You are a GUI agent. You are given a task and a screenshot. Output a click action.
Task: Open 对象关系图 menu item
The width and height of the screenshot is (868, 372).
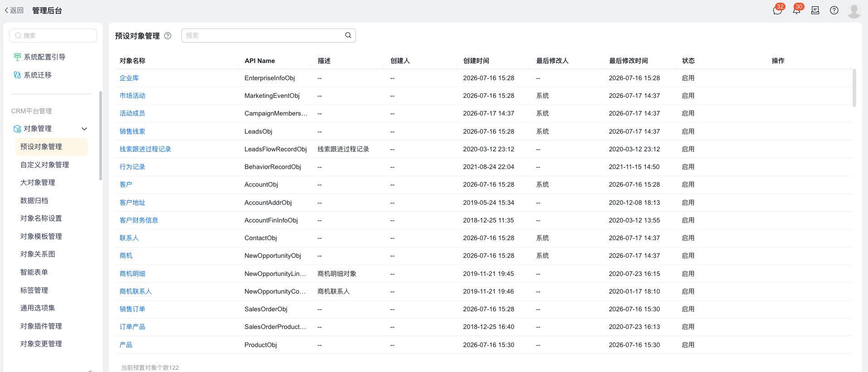point(38,254)
